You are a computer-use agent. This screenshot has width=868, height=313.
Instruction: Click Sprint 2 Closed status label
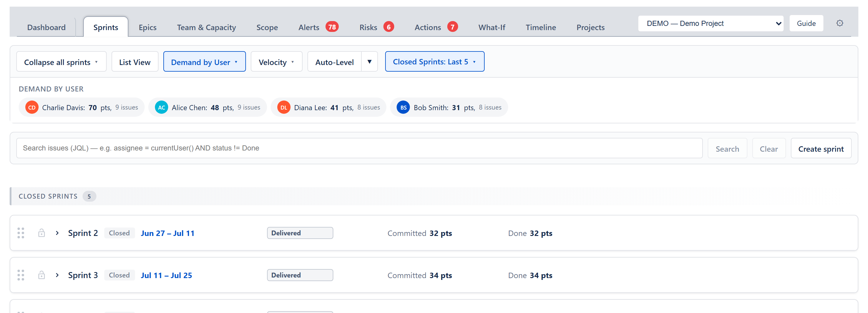pyautogui.click(x=119, y=233)
